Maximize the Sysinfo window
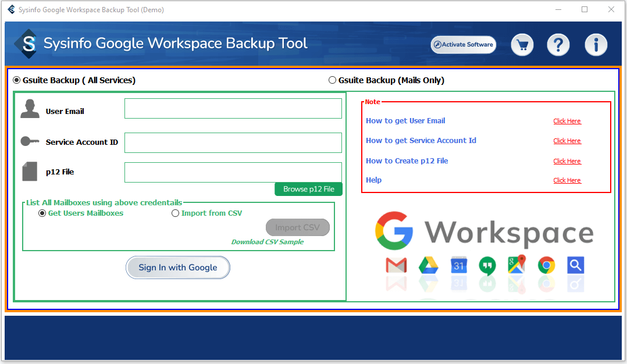 (x=585, y=9)
